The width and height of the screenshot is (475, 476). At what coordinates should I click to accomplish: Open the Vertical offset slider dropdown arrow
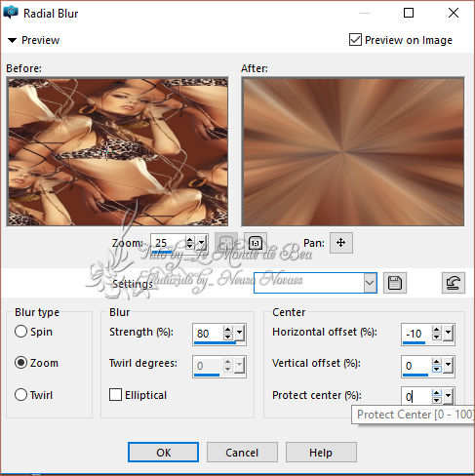449,365
